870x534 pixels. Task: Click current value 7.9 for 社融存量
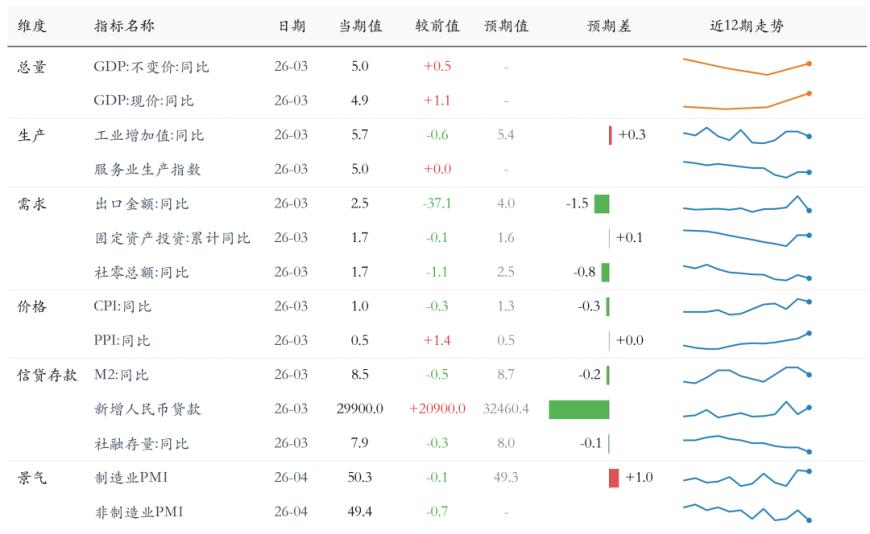point(360,443)
